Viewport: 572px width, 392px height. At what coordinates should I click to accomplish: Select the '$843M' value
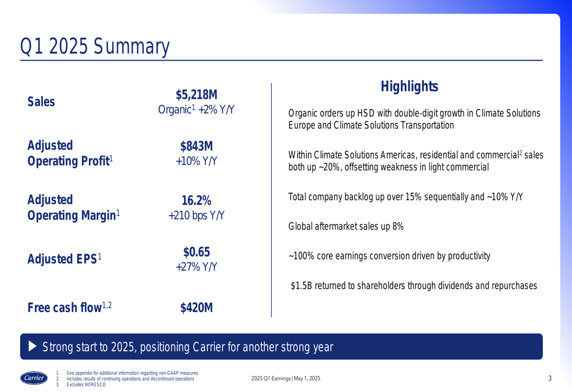point(196,146)
